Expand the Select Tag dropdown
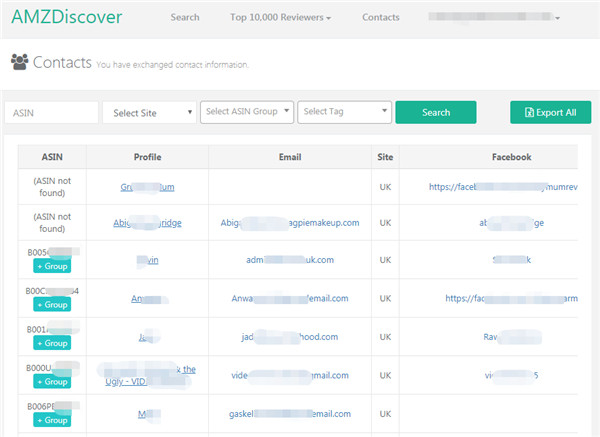Screen dimensions: 600x437 pyautogui.click(x=344, y=112)
